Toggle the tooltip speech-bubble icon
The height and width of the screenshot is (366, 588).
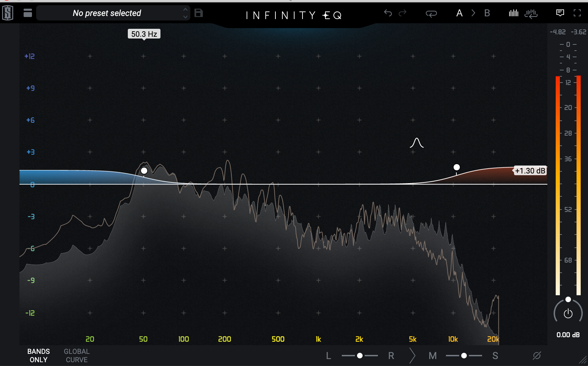(x=560, y=13)
